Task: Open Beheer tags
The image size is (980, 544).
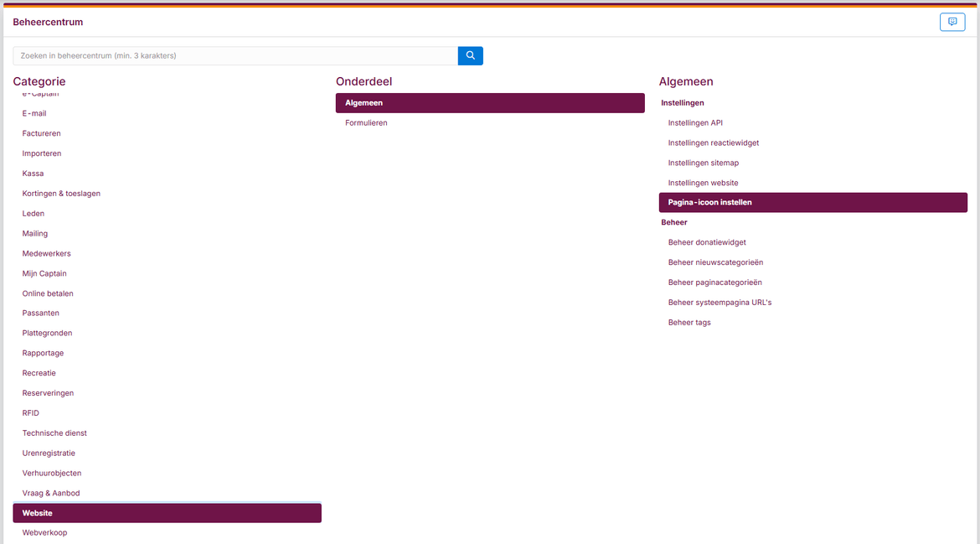Action: (689, 323)
